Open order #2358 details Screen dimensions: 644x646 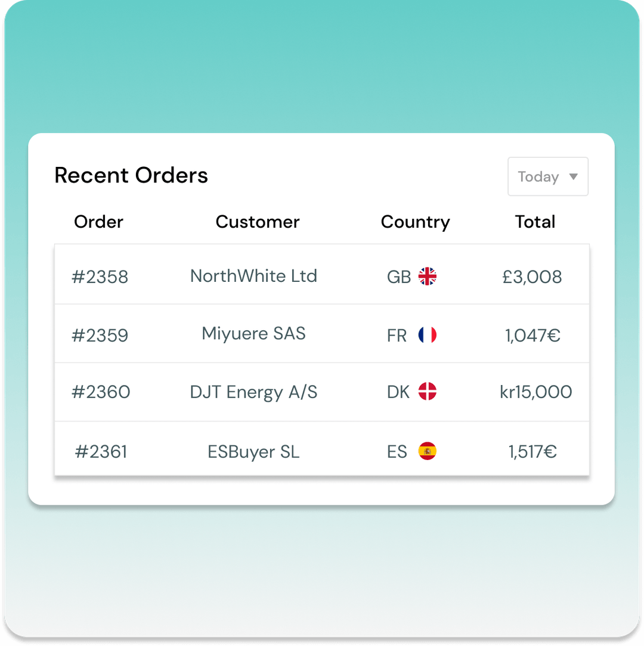(100, 277)
